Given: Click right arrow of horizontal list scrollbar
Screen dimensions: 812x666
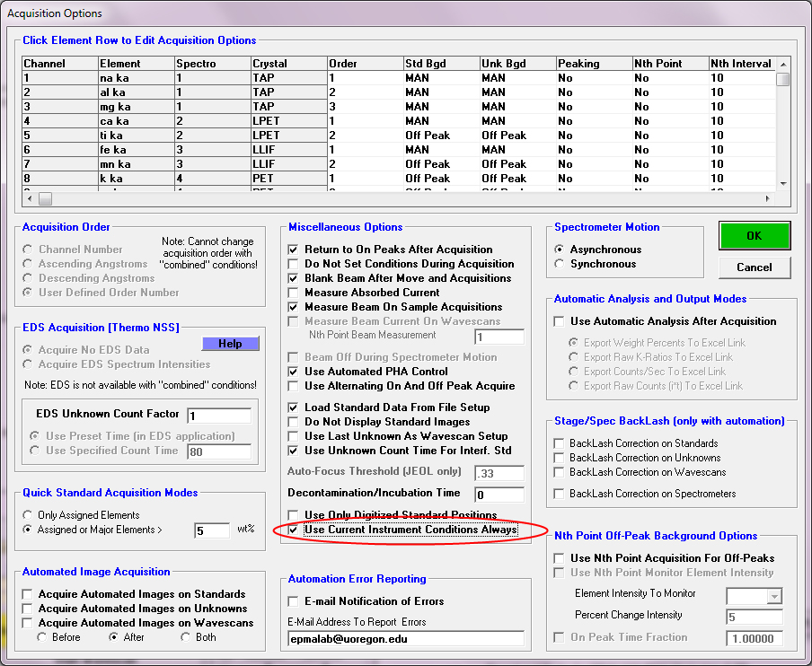Looking at the screenshot, I should coord(767,198).
